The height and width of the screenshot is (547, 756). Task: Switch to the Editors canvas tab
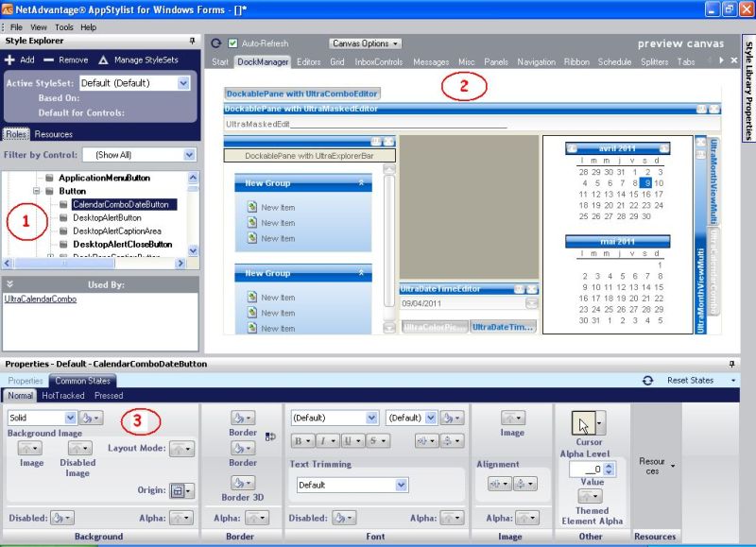click(x=308, y=62)
